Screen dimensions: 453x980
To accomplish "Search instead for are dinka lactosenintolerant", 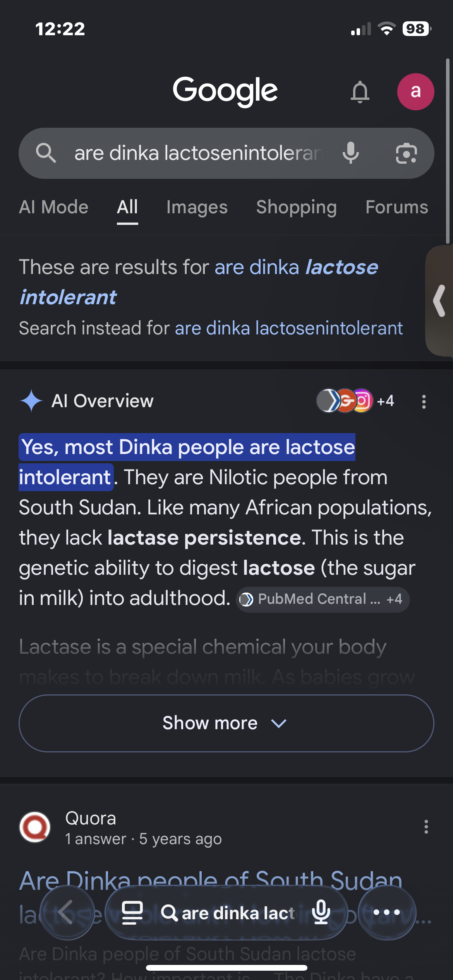I will (x=289, y=328).
